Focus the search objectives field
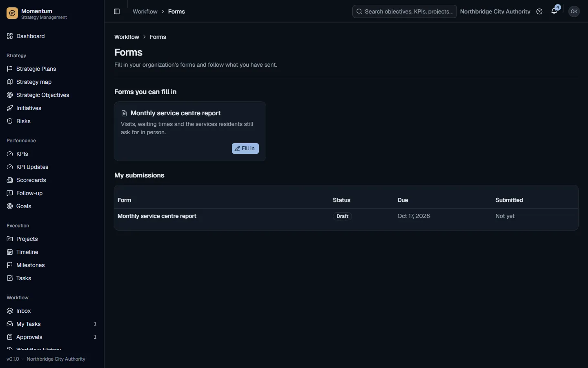Viewport: 588px width, 368px height. tap(405, 11)
